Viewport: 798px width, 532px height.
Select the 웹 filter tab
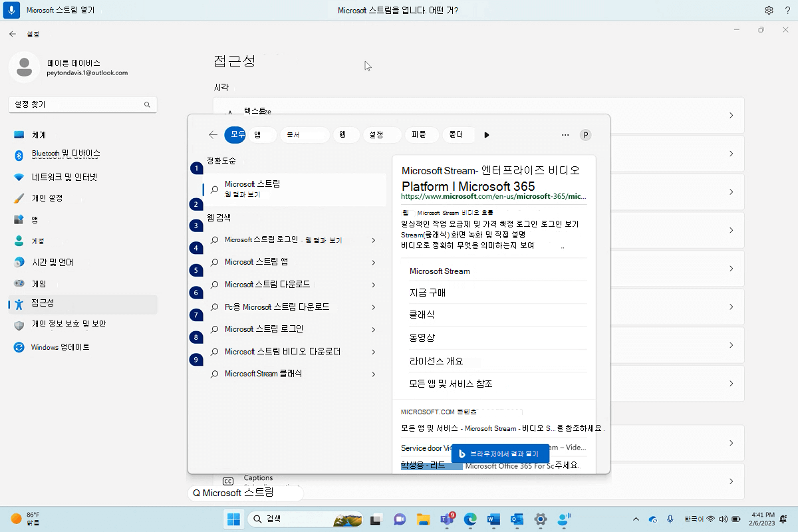346,135
